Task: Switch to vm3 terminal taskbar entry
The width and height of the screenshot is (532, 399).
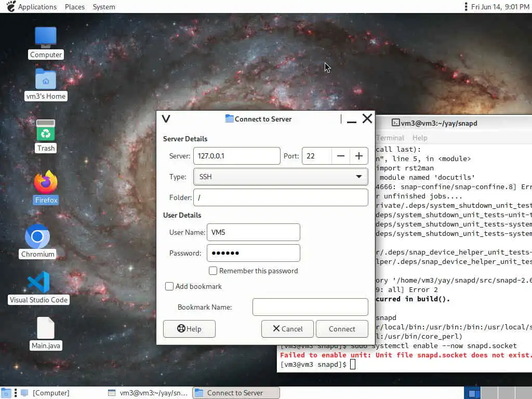Action: [x=148, y=393]
